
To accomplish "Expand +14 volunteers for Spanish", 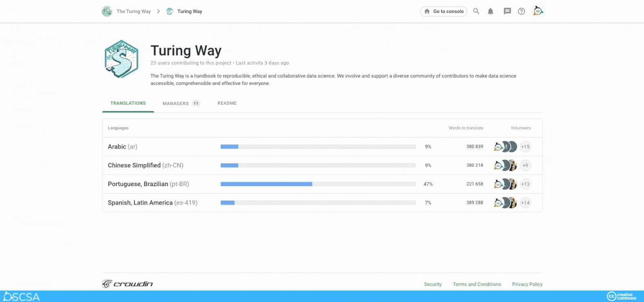I will click(525, 203).
